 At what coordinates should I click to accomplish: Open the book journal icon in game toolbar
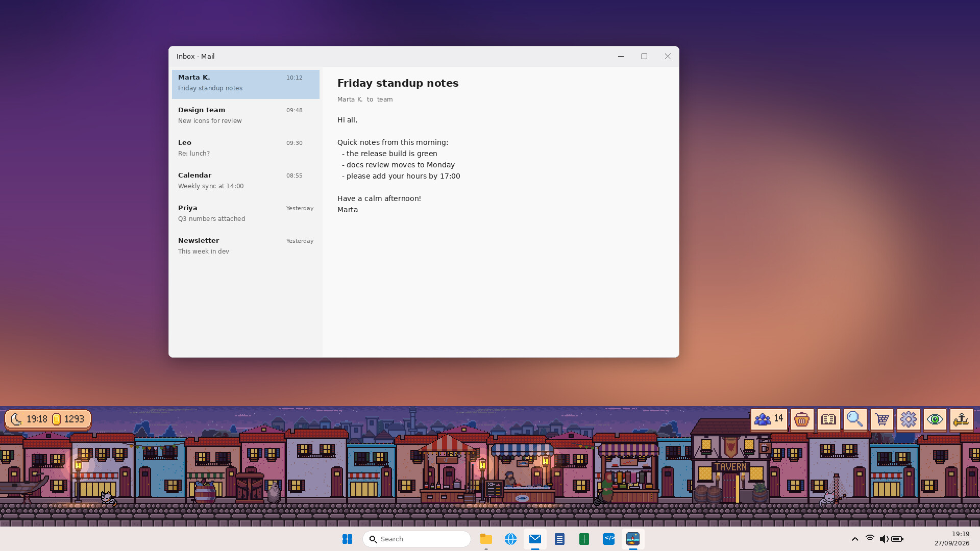click(828, 419)
